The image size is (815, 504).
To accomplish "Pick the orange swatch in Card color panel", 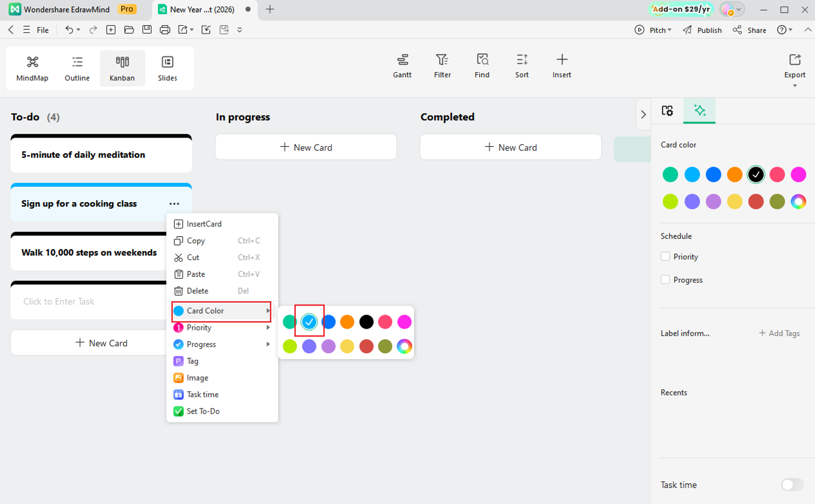I will [734, 175].
